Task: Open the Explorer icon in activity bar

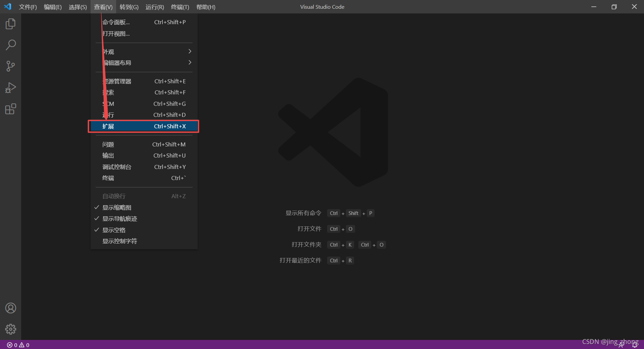Action: (x=10, y=24)
